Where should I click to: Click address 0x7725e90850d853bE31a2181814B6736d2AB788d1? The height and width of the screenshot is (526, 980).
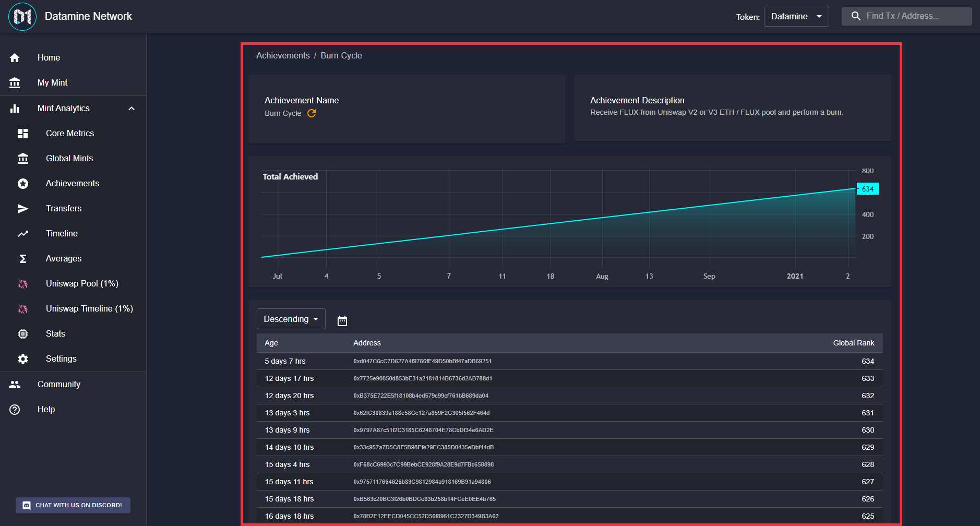click(423, 378)
